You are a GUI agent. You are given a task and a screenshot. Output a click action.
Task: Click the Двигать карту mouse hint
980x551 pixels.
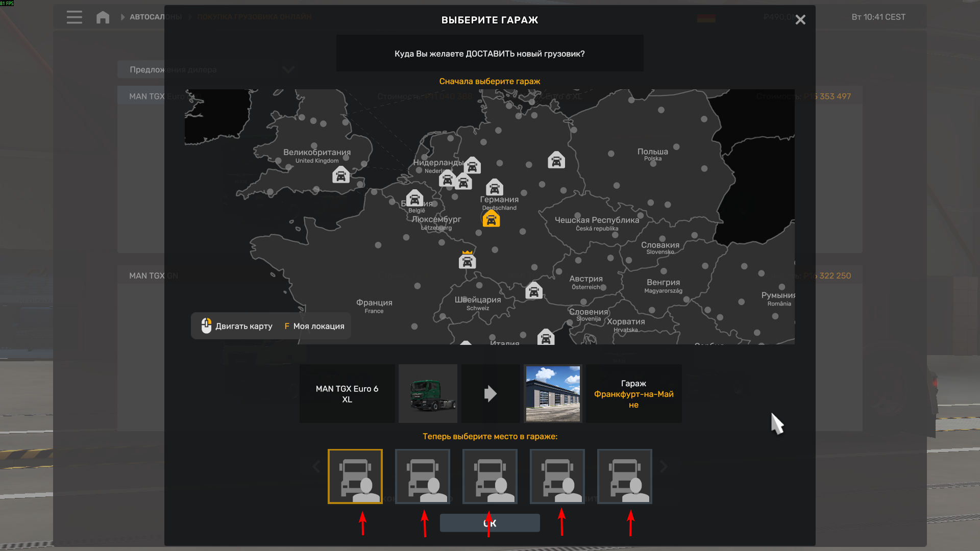click(237, 326)
